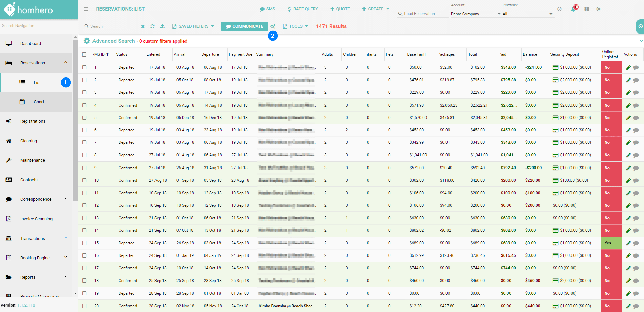Screen dimensions: 644x312
Task: Click the Rate Query link
Action: 303,9
